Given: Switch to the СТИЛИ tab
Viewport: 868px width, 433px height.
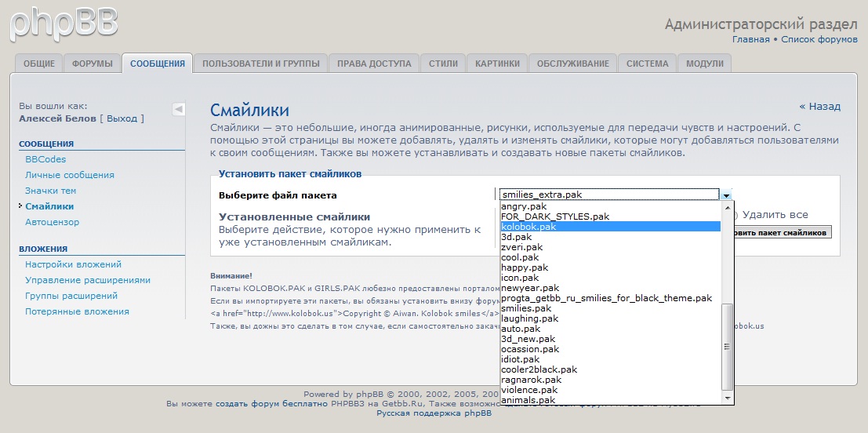Looking at the screenshot, I should (444, 64).
